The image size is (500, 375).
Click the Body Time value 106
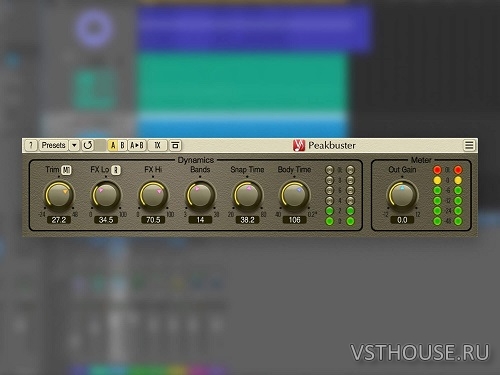pos(294,220)
